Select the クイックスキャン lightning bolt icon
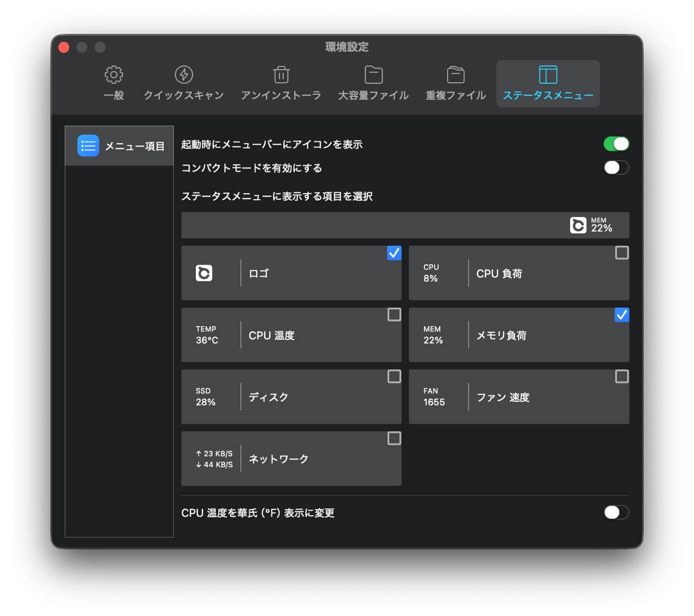694x616 pixels. click(x=183, y=74)
